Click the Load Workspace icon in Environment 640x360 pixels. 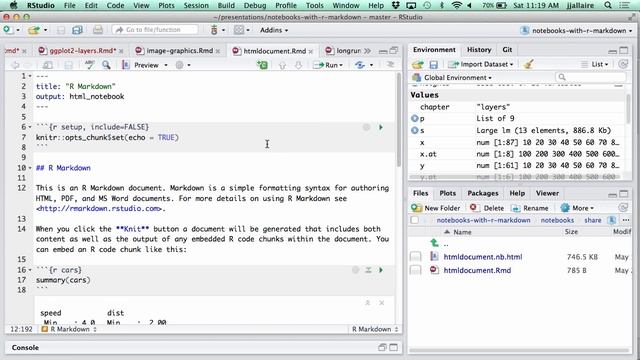click(418, 64)
